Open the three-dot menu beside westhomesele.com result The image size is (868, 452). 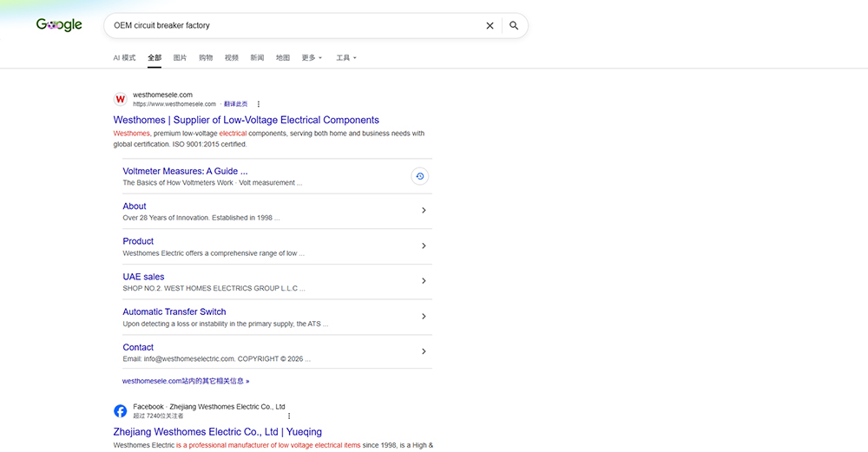(x=258, y=104)
